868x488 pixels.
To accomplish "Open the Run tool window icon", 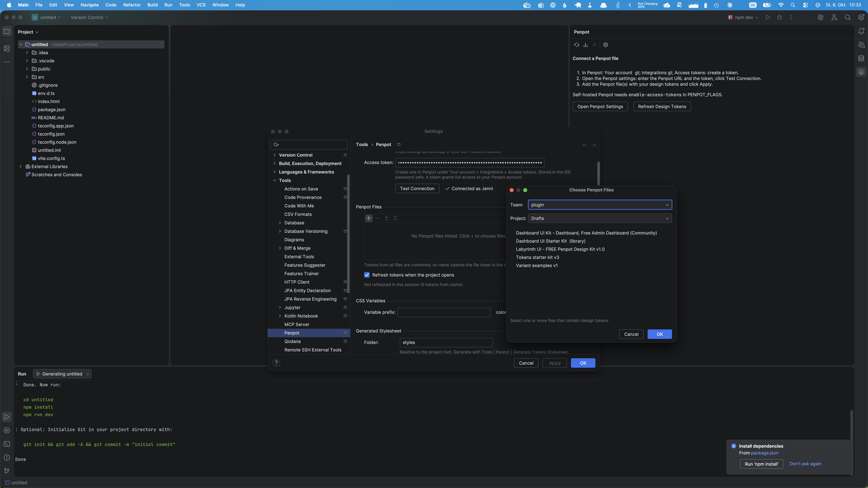I will (x=7, y=417).
